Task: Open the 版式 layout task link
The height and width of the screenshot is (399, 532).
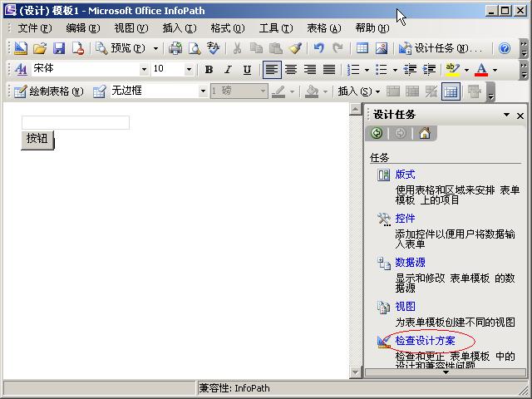Action: tap(405, 175)
